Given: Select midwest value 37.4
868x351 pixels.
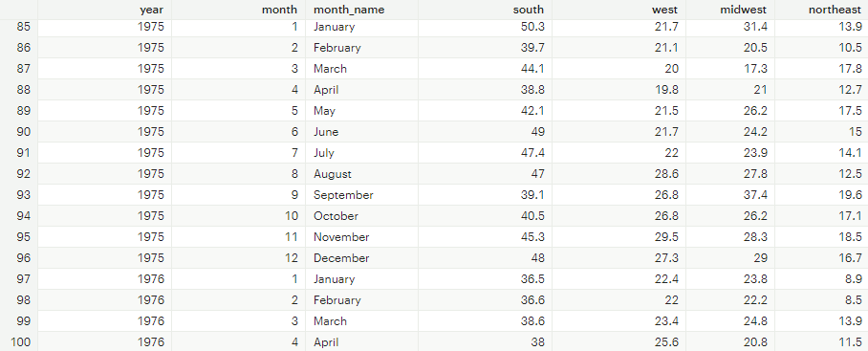Looking at the screenshot, I should click(x=756, y=195).
